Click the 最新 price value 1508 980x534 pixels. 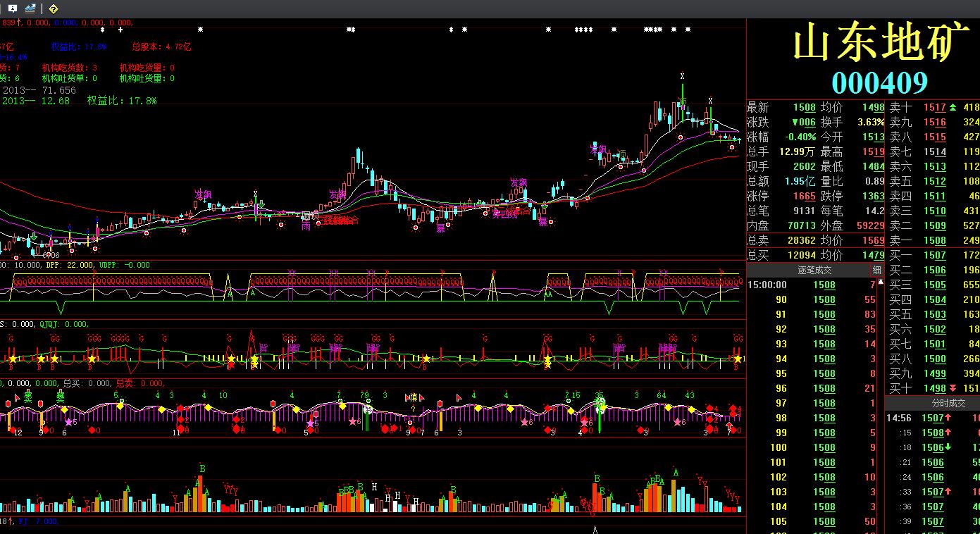[x=805, y=108]
